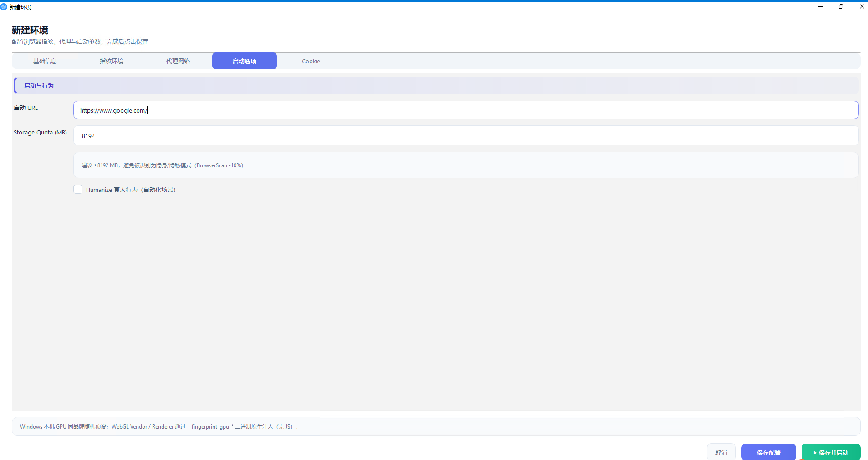Close the 新建环境 window

[862, 7]
